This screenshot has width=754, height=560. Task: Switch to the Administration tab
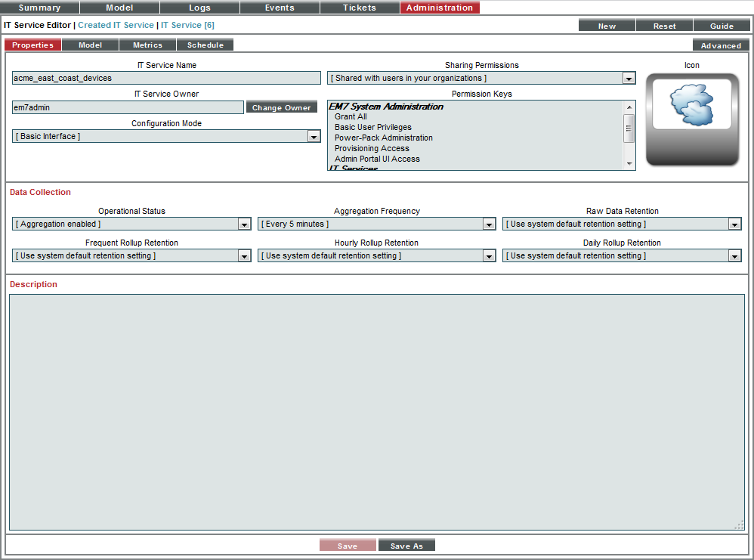440,8
